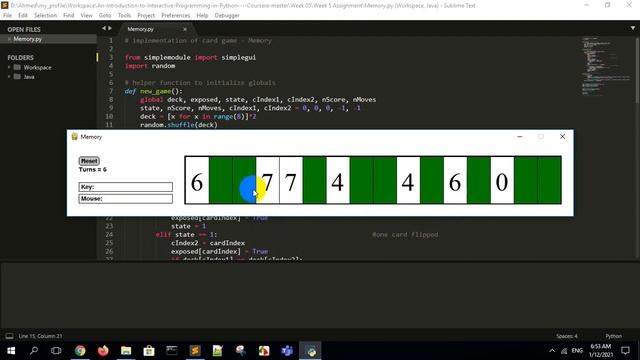Click the Mouse: input field

click(126, 199)
